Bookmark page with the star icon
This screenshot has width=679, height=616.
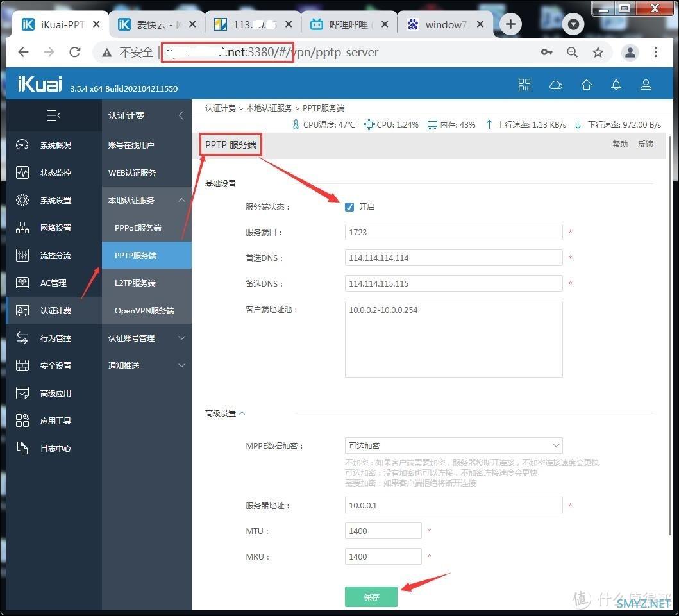[x=598, y=53]
